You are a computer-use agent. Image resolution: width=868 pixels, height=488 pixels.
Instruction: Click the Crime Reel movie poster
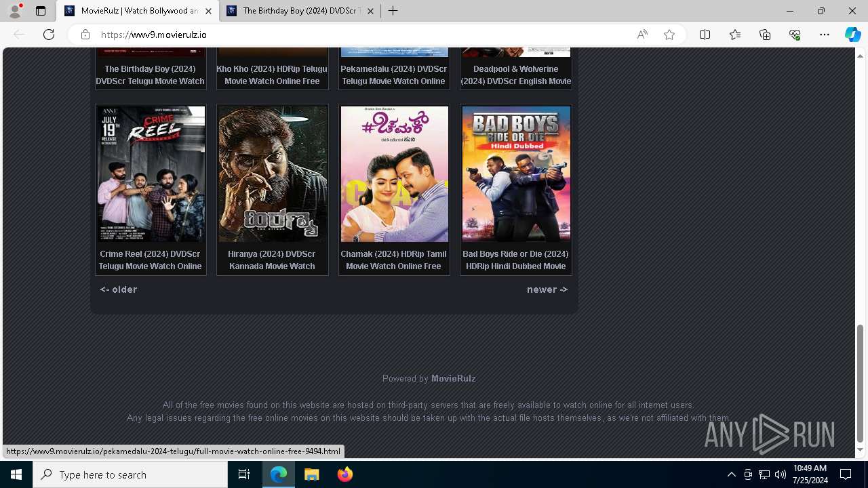click(x=151, y=174)
